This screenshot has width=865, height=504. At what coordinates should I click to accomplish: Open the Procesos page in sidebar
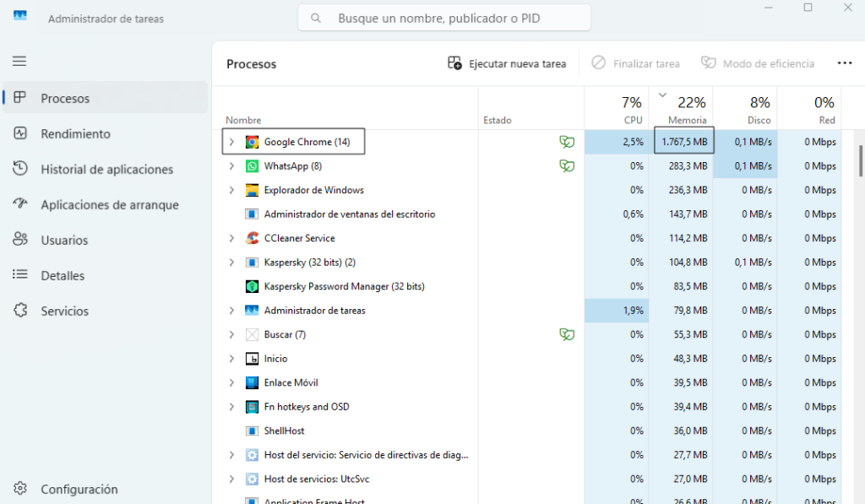point(106,98)
